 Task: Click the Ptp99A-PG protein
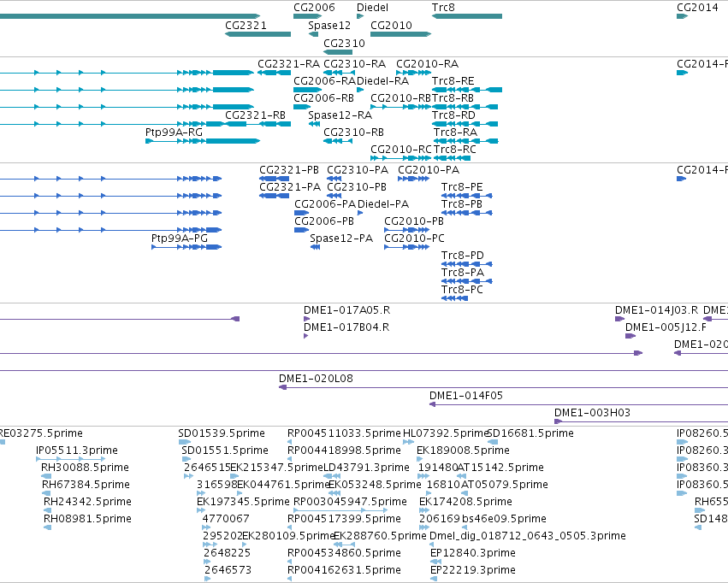coord(186,247)
